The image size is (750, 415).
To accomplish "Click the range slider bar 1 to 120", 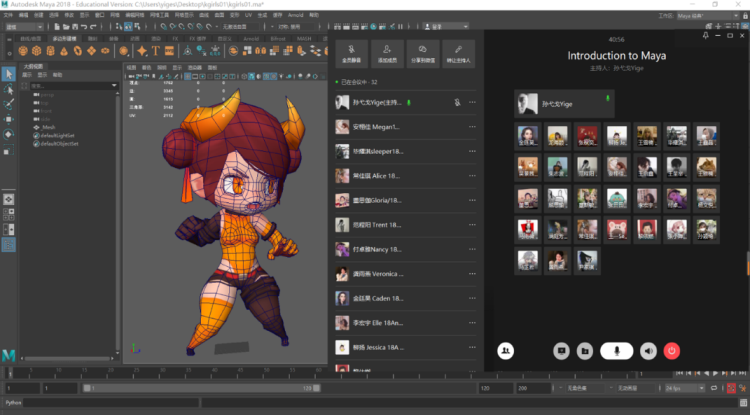I will [201, 388].
